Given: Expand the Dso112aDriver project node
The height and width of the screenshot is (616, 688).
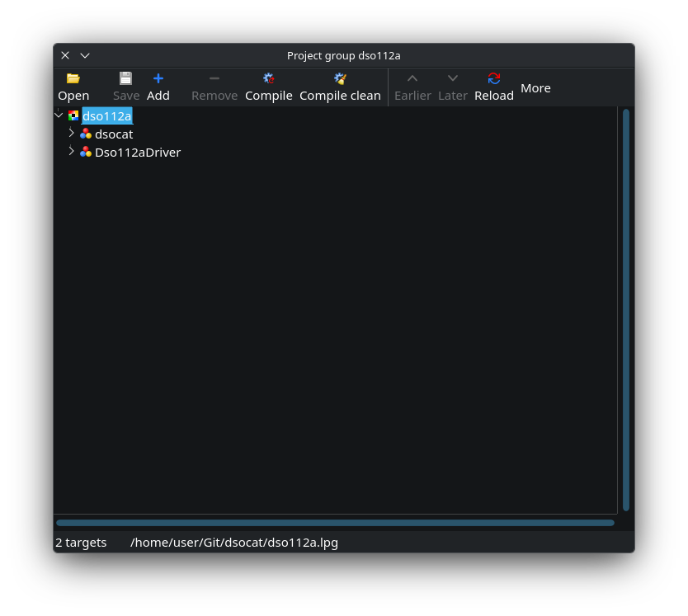Looking at the screenshot, I should coord(71,152).
